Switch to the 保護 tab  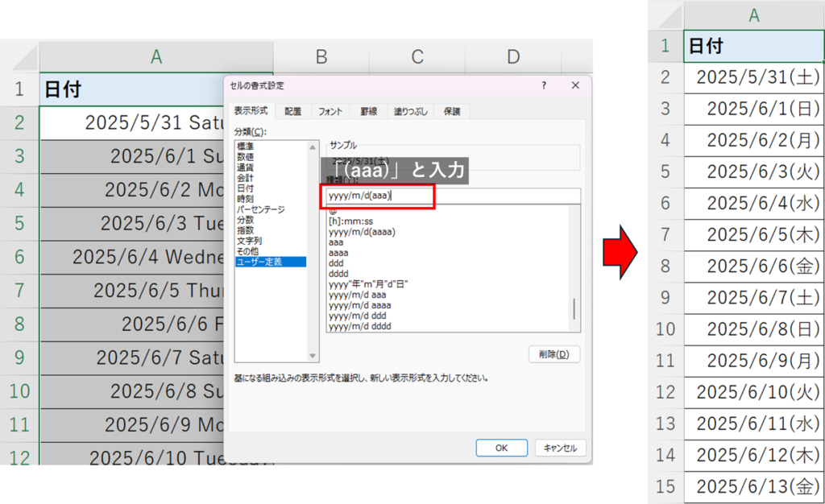(451, 111)
